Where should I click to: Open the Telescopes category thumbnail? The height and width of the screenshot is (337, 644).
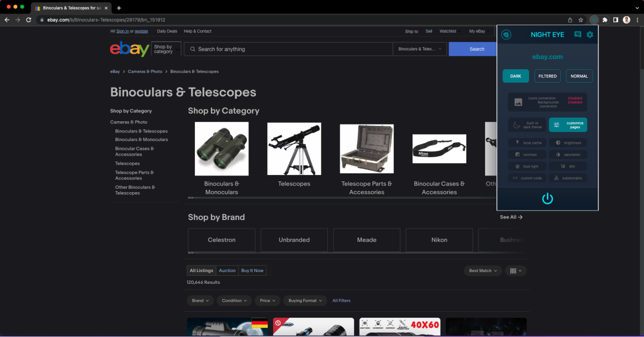coord(294,149)
